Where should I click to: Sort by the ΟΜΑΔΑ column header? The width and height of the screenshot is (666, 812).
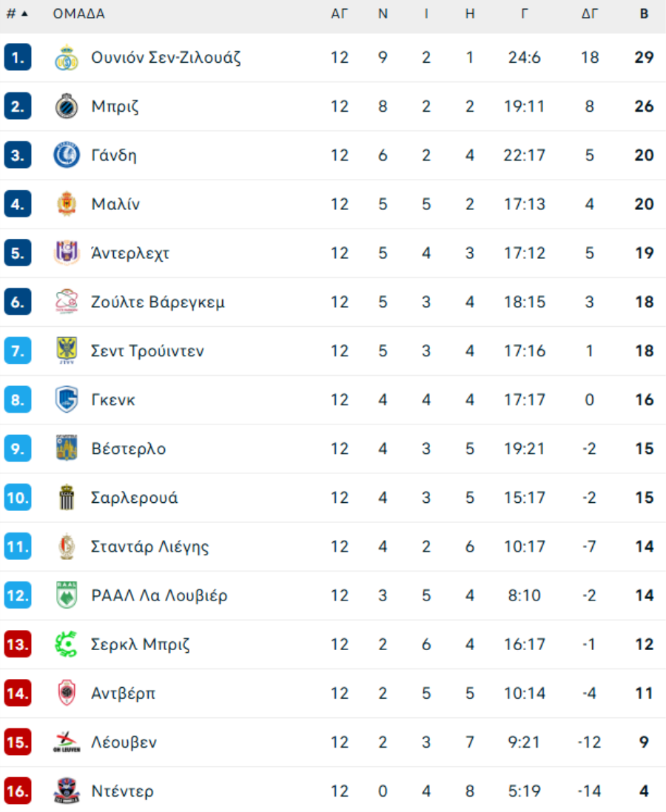coord(78,14)
